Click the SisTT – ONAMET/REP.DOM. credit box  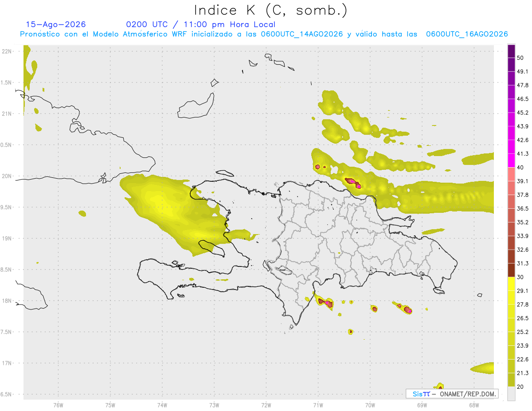coord(452,394)
